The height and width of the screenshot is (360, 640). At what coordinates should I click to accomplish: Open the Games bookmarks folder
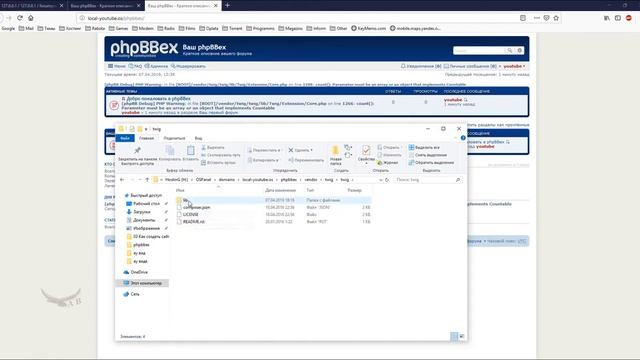pos(118,28)
